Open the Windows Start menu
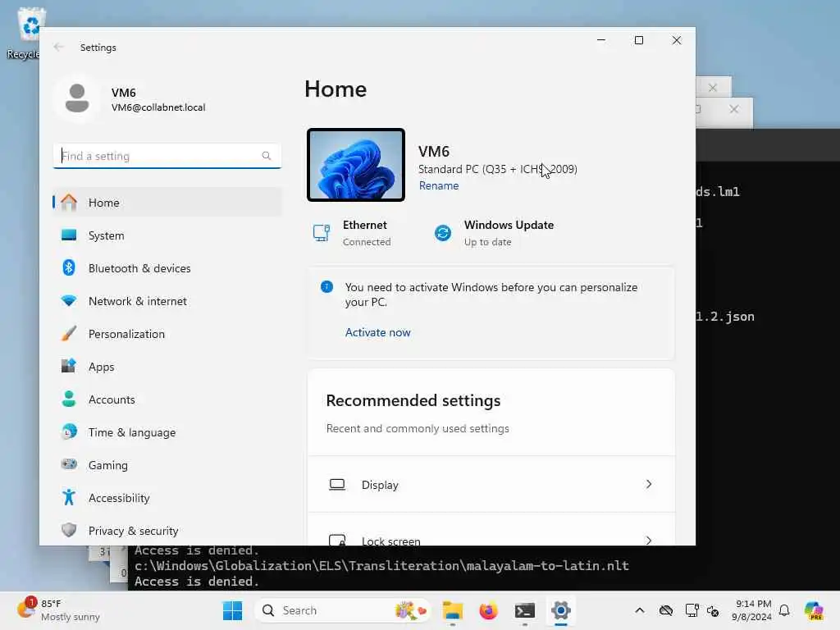The width and height of the screenshot is (840, 630). coord(232,610)
